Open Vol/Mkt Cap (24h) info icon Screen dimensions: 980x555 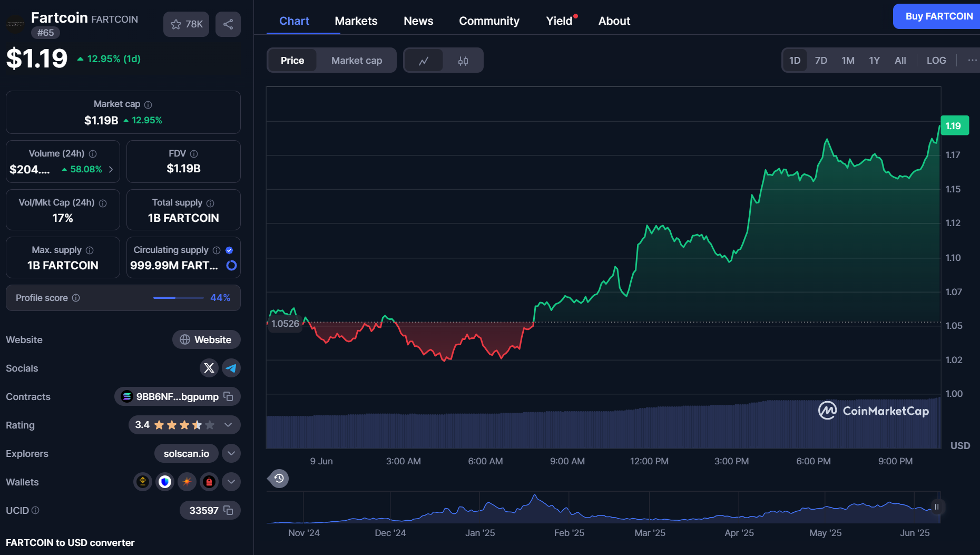(x=103, y=203)
